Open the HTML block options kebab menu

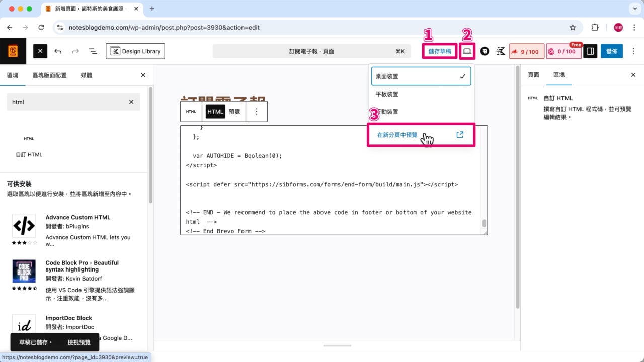(x=257, y=111)
